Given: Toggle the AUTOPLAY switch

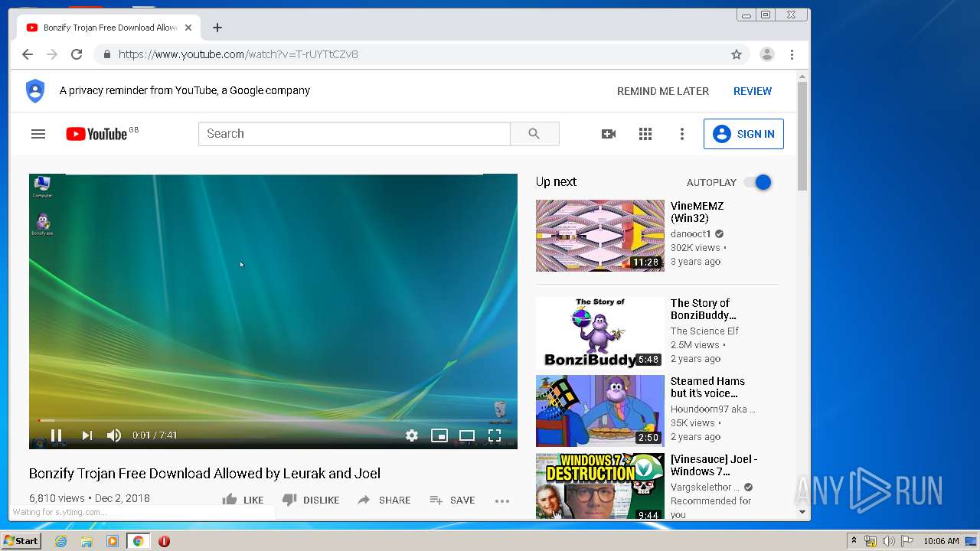Looking at the screenshot, I should point(758,182).
